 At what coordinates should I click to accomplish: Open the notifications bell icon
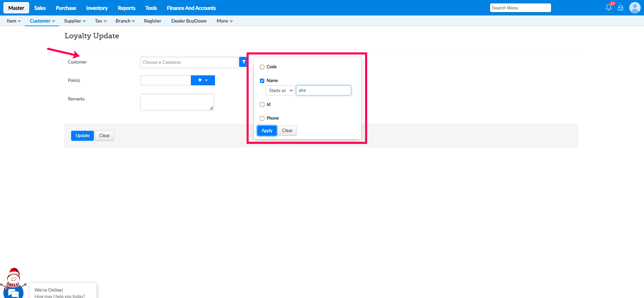609,7
